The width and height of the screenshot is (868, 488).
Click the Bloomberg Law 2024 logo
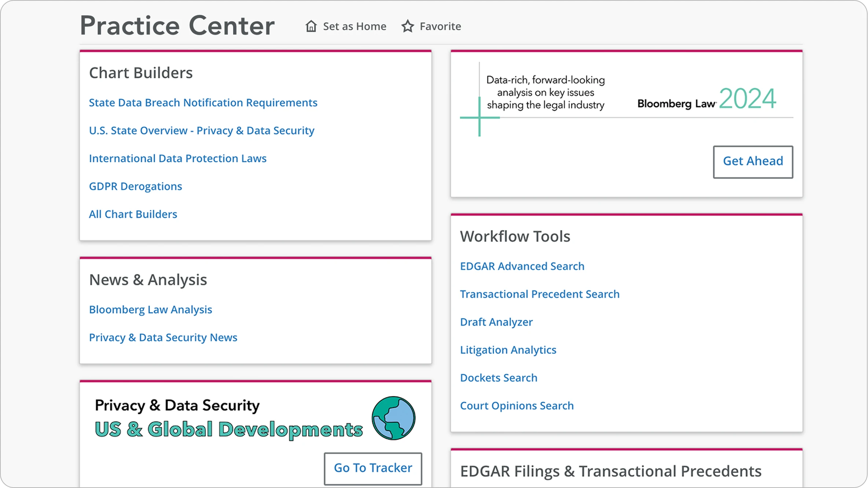click(706, 99)
